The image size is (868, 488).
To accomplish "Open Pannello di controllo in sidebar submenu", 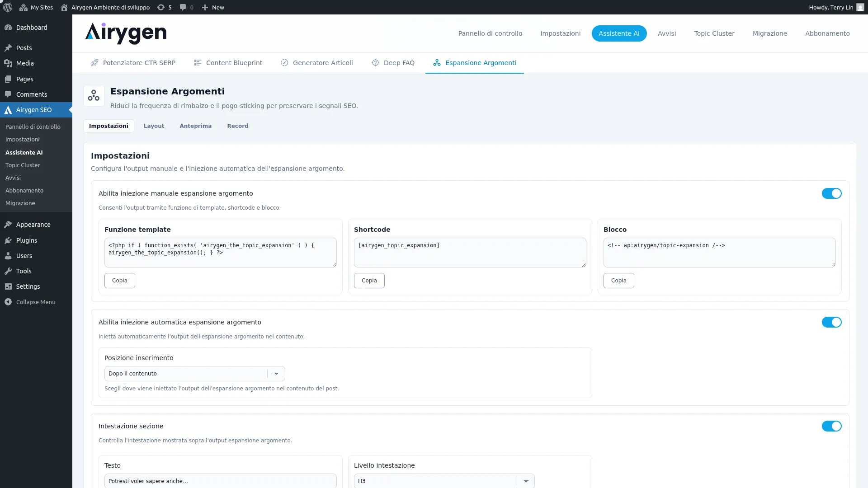I will tap(33, 127).
